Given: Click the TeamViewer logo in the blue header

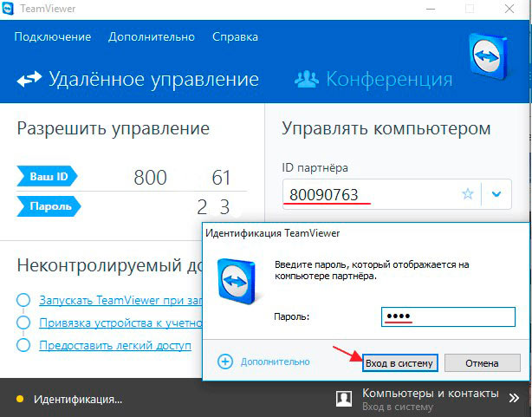Looking at the screenshot, I should click(x=488, y=56).
